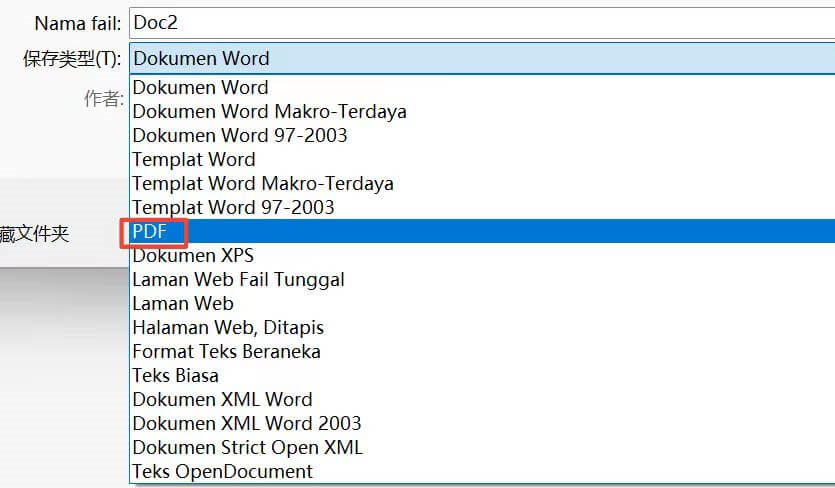Select Format Teks Beraneka option
Screen dimensions: 835x488
coord(226,351)
